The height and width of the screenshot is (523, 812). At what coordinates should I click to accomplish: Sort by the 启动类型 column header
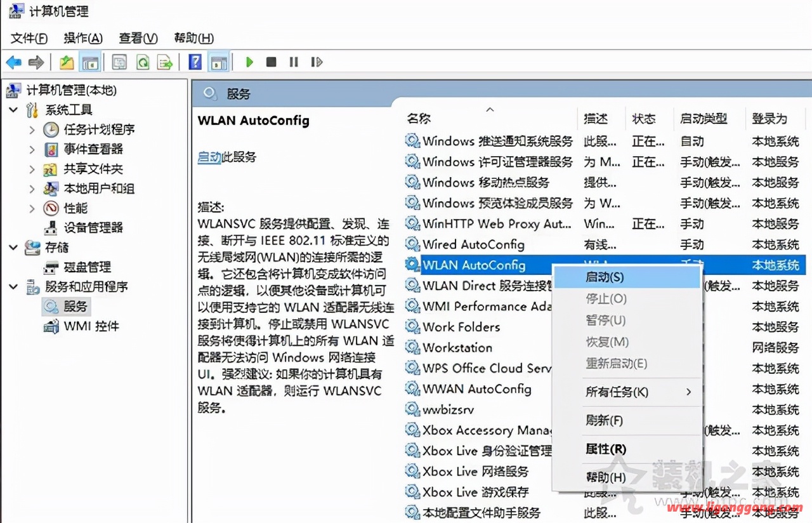[704, 118]
